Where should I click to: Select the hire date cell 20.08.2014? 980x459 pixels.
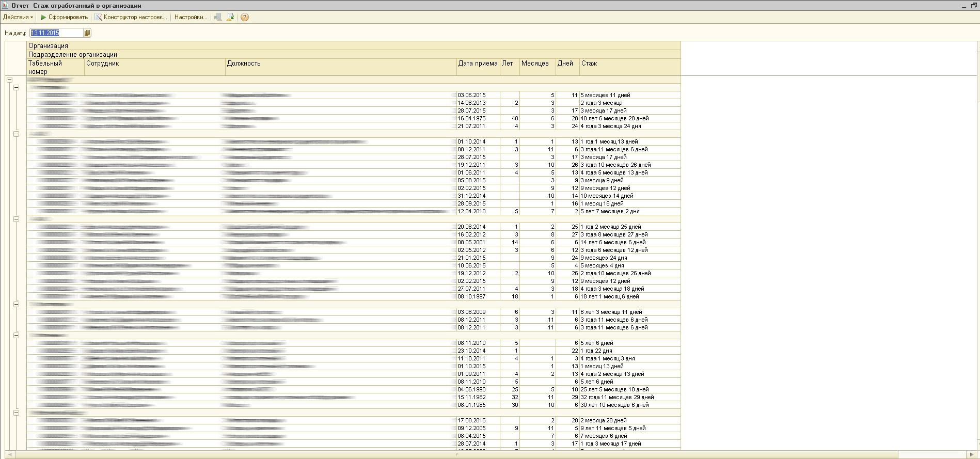coord(478,227)
